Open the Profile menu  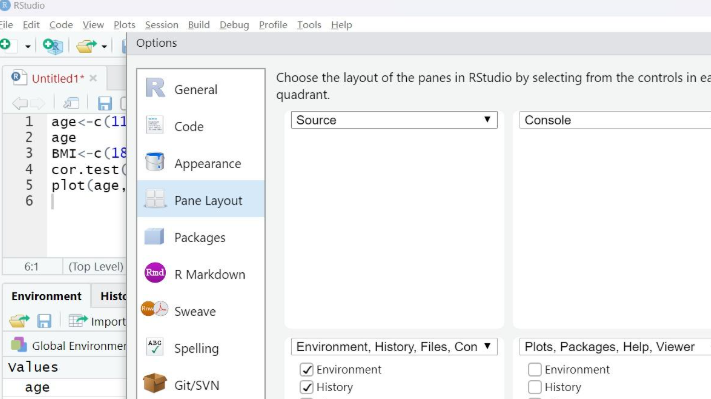273,25
